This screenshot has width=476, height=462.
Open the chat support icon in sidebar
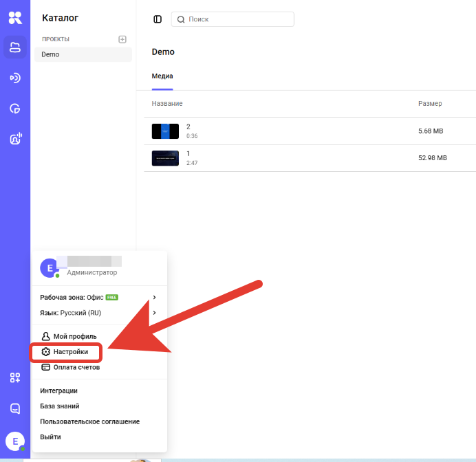(x=15, y=408)
